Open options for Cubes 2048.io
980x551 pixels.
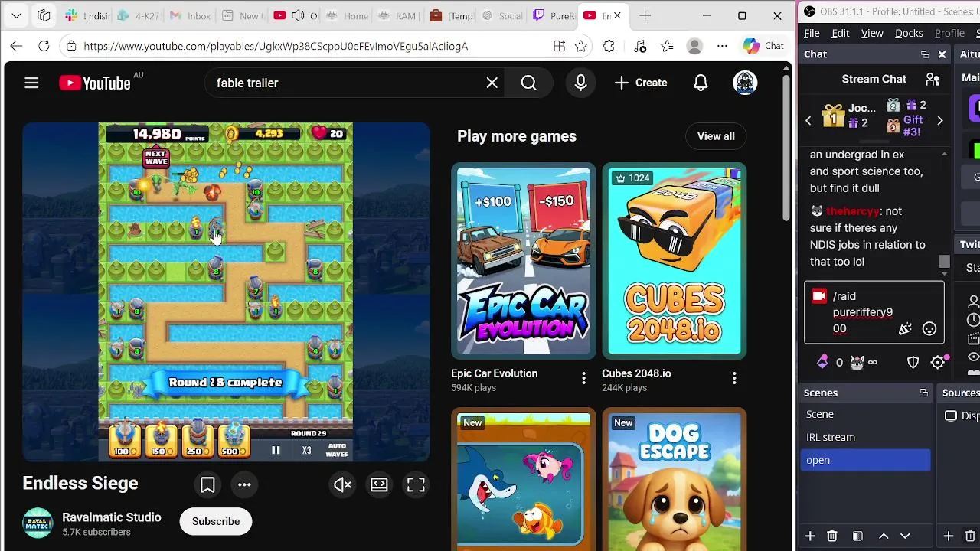734,378
